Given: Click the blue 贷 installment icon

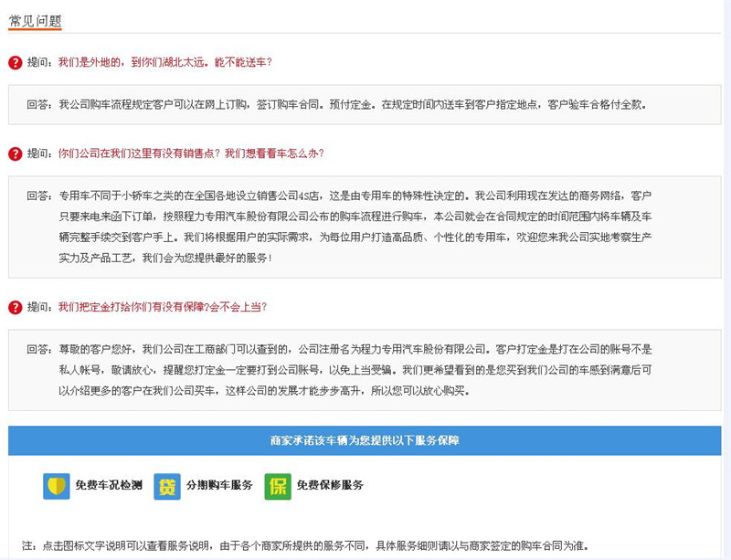Looking at the screenshot, I should pos(167,486).
